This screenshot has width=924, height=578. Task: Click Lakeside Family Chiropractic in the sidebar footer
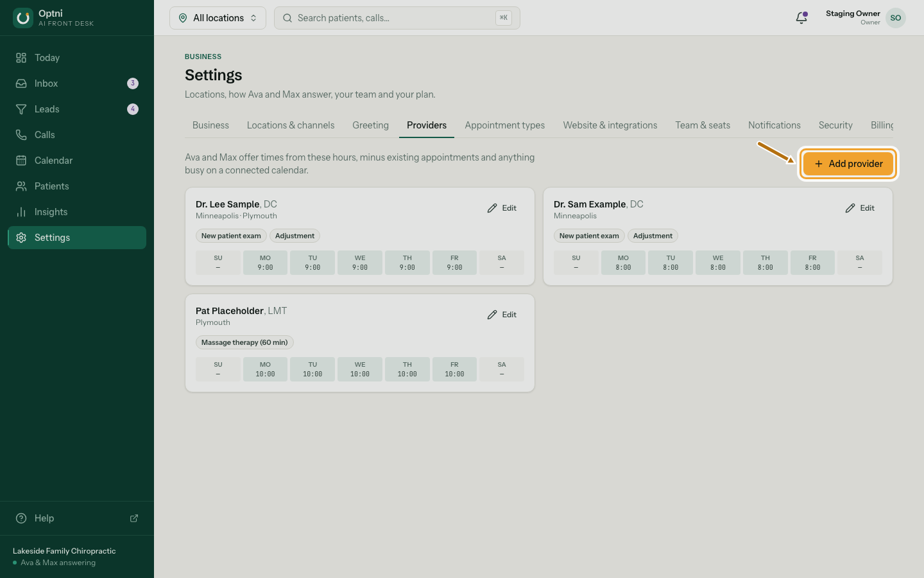pos(64,551)
